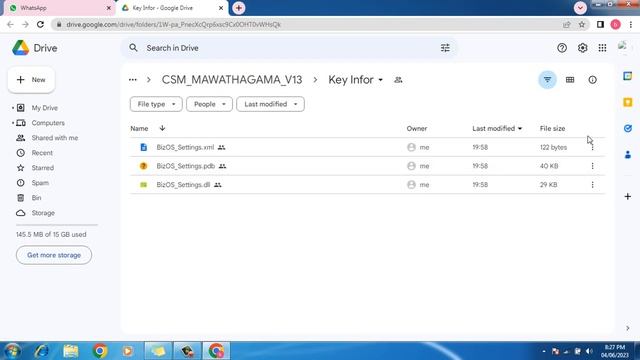Focus the Search in Drive field
The image size is (640, 360).
pyautogui.click(x=290, y=48)
